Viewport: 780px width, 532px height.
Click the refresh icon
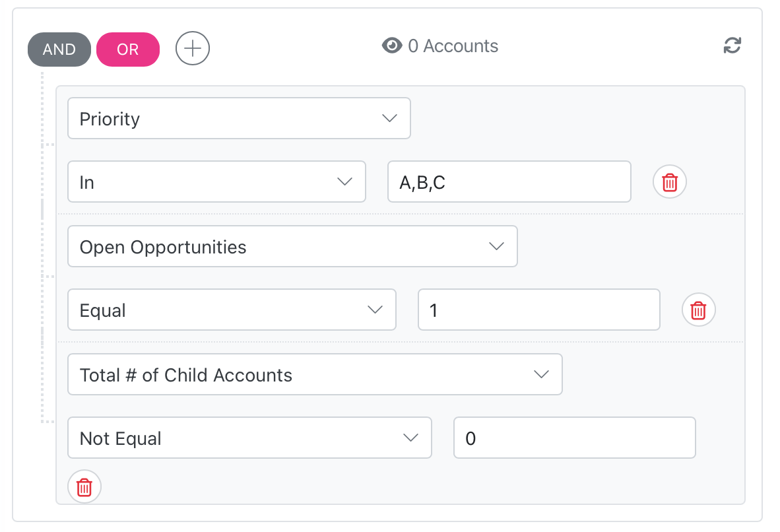point(732,46)
